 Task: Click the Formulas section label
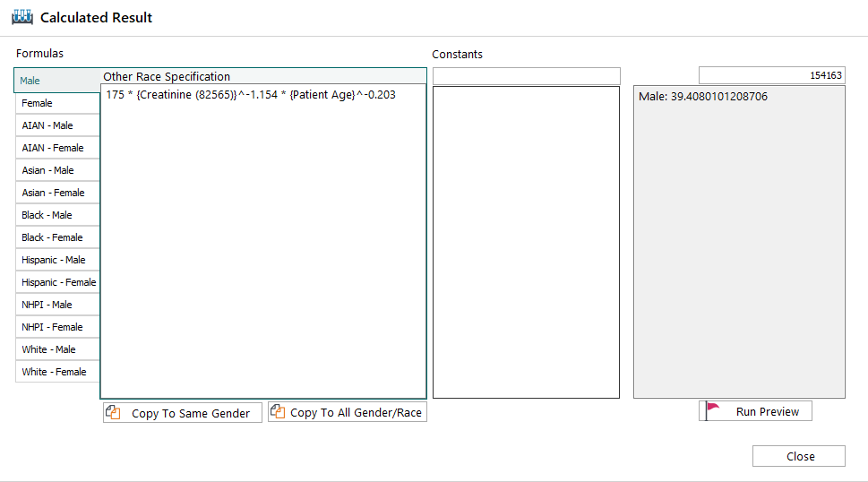39,53
